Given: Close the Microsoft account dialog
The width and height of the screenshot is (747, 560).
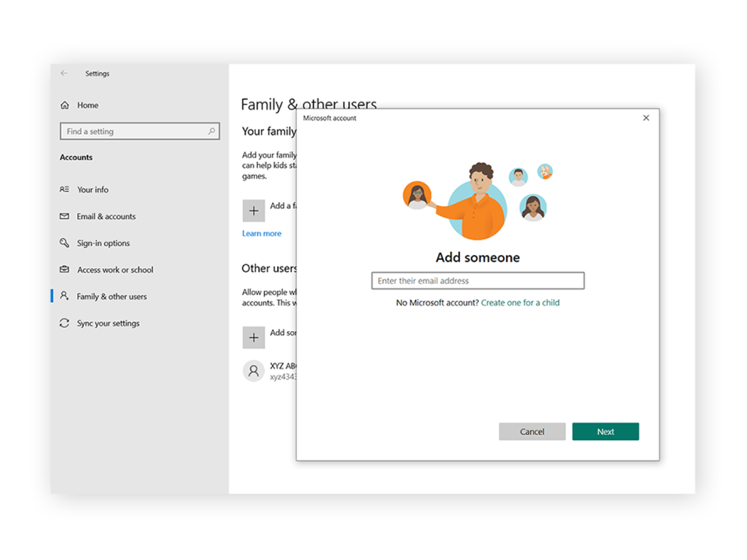Looking at the screenshot, I should 646,118.
